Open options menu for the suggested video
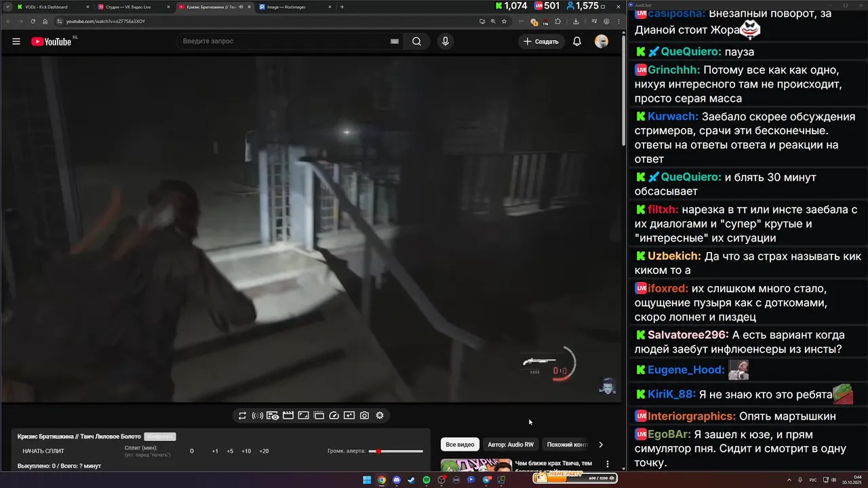 tap(608, 464)
